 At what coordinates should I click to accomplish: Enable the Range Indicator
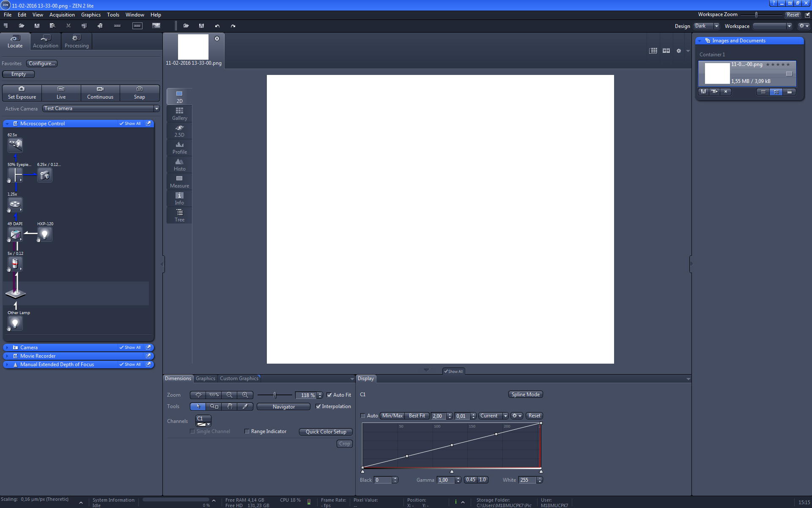click(247, 431)
